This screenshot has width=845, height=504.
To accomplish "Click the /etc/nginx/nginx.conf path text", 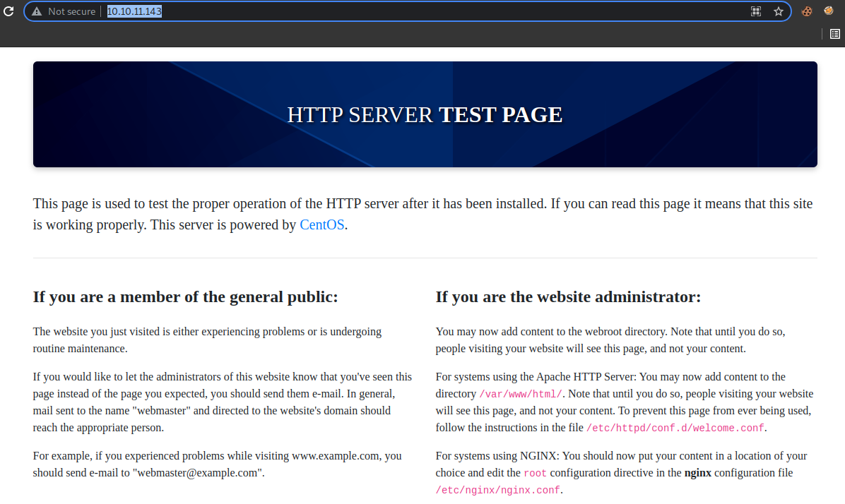I will tap(497, 490).
